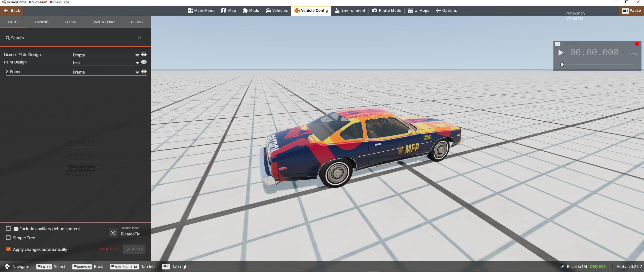The height and width of the screenshot is (272, 644).
Task: Click the License Plate text field
Action: [x=133, y=234]
